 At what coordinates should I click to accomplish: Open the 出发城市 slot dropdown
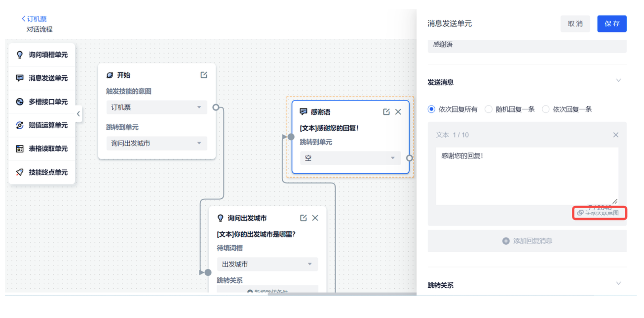[x=267, y=264]
